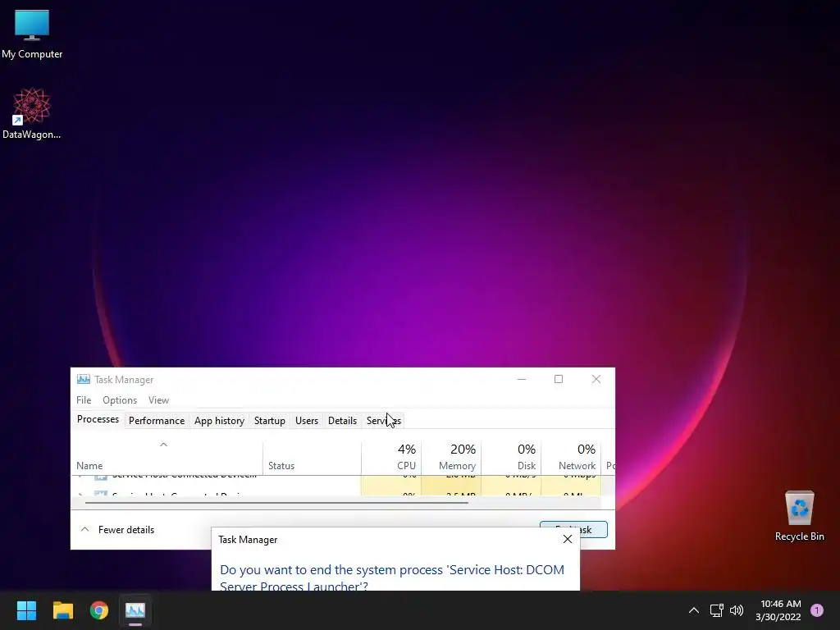Open the network status tray icon
840x630 pixels.
[716, 610]
